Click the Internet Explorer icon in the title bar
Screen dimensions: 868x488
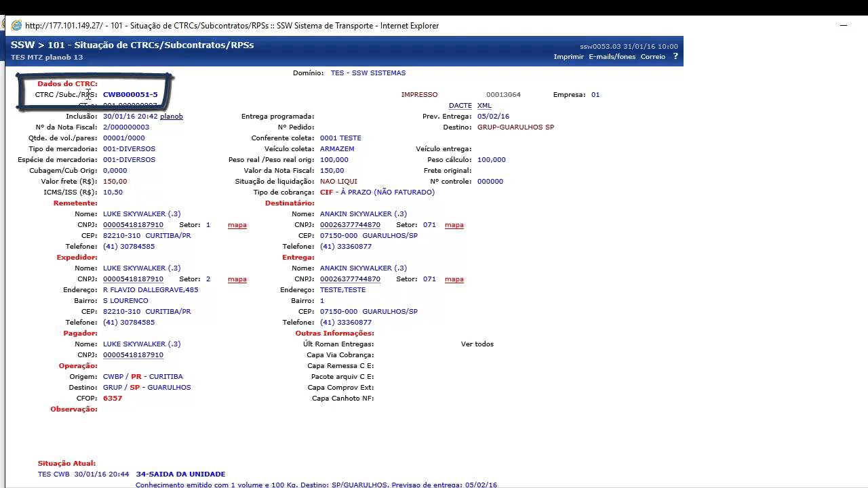point(16,25)
